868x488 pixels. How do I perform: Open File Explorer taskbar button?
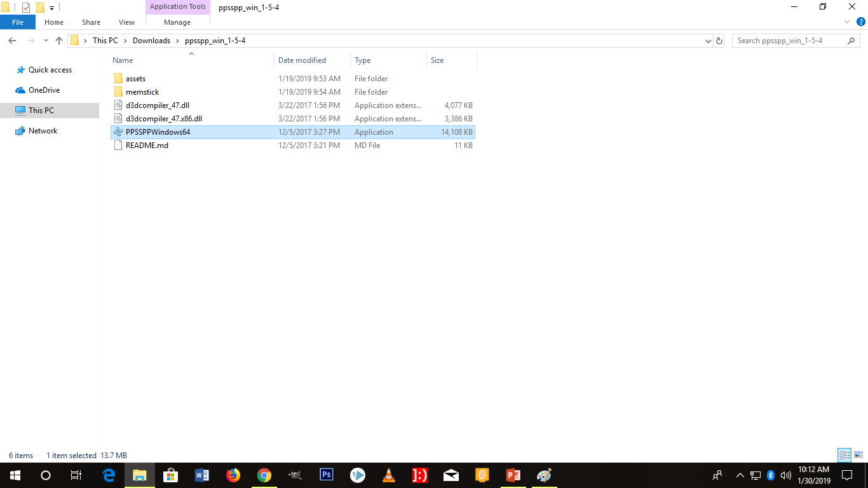point(140,475)
